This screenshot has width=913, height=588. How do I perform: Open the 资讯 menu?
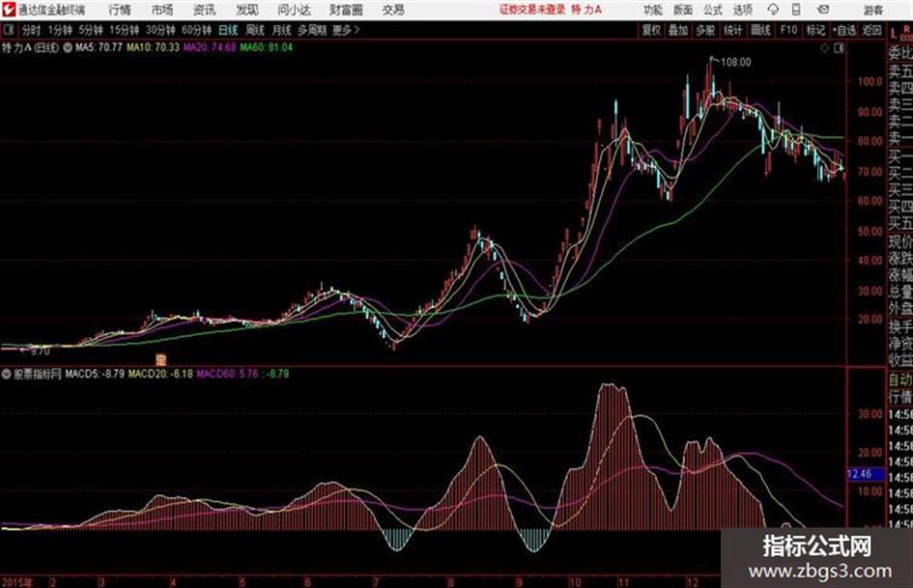pyautogui.click(x=205, y=10)
